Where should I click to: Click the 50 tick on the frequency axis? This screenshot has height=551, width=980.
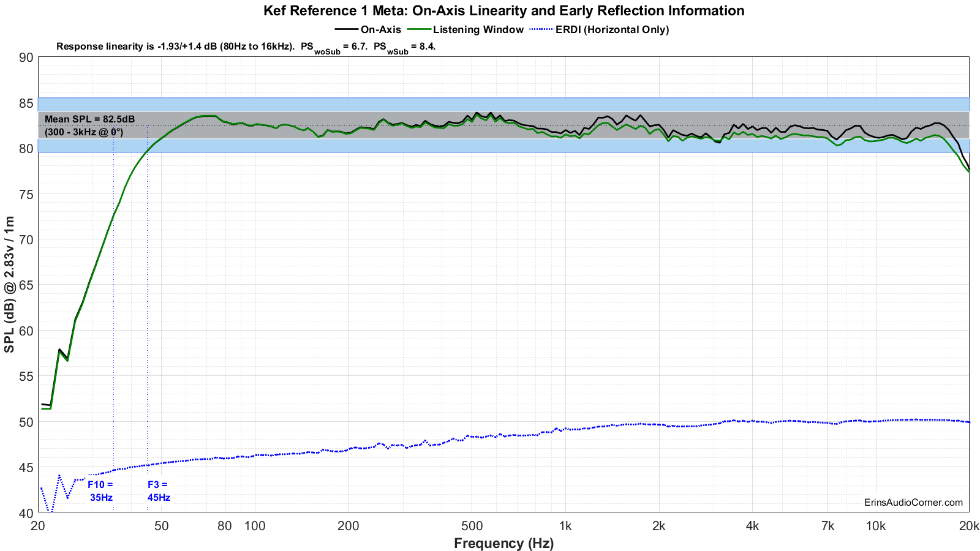click(162, 526)
